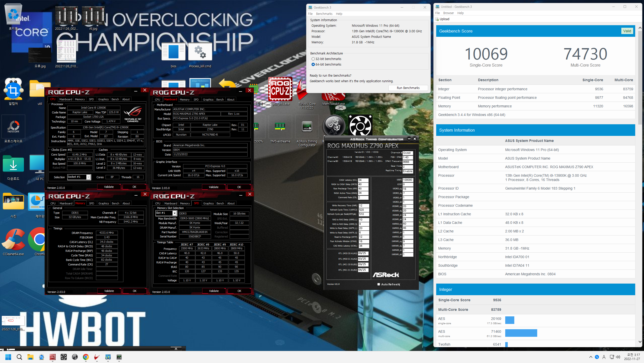Open taskbar search magnifier
The image size is (644, 363).
[x=19, y=357]
